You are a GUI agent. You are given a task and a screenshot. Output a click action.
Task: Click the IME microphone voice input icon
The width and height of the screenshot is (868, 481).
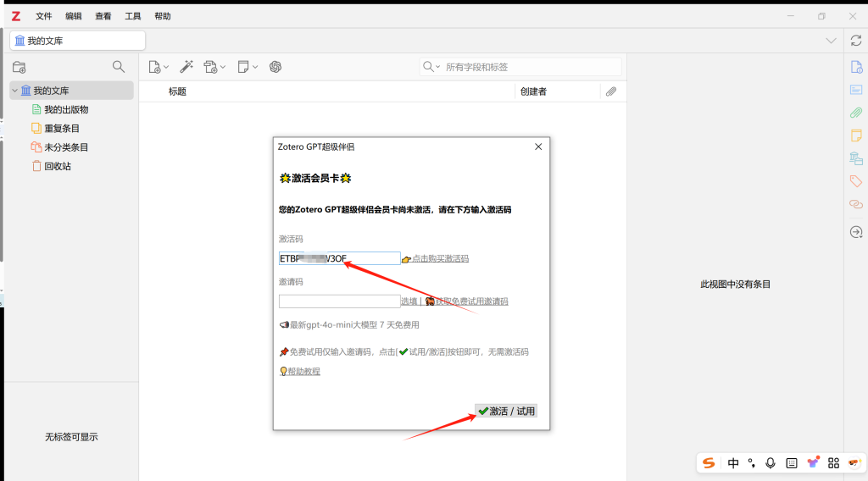click(770, 463)
